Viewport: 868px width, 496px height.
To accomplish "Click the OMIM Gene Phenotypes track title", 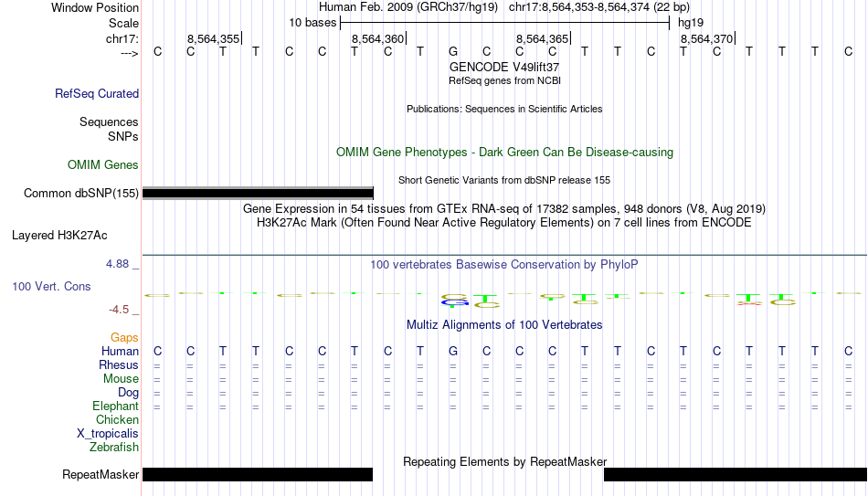I will click(505, 153).
